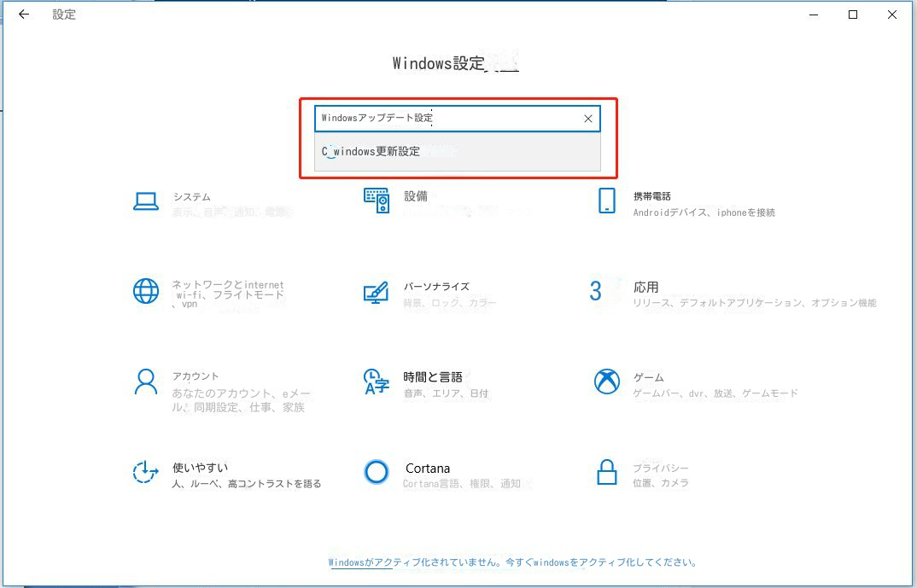Open the Xbox ゲーム icon
This screenshot has height=588, width=917.
(607, 381)
